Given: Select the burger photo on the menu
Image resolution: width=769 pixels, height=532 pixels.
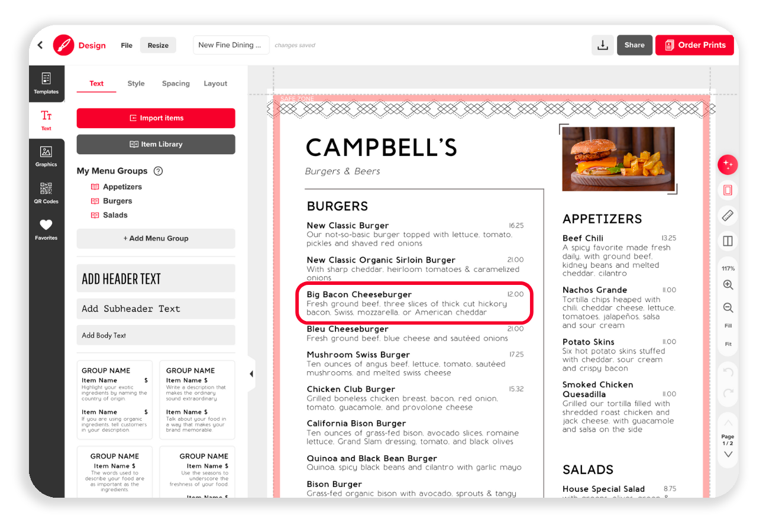Looking at the screenshot, I should (618, 158).
